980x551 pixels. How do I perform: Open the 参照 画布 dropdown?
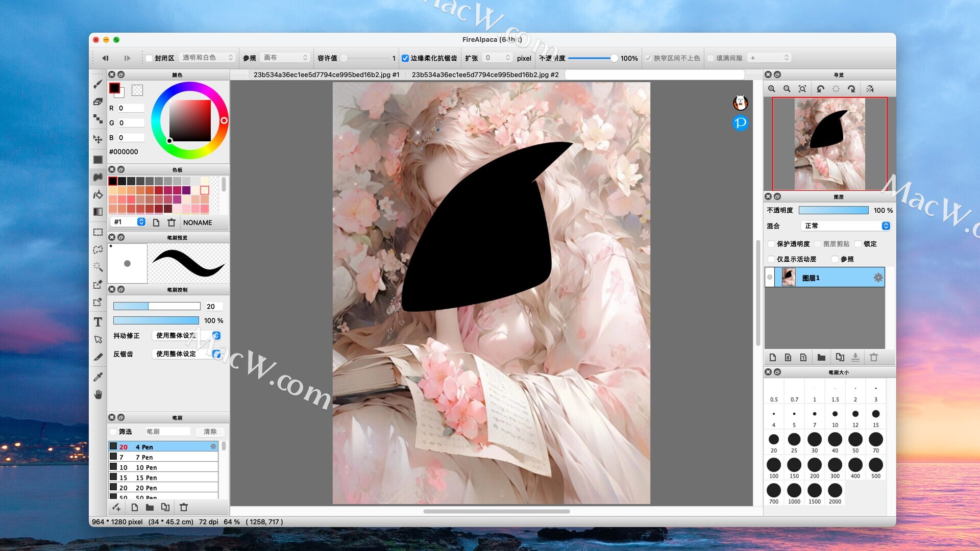285,58
